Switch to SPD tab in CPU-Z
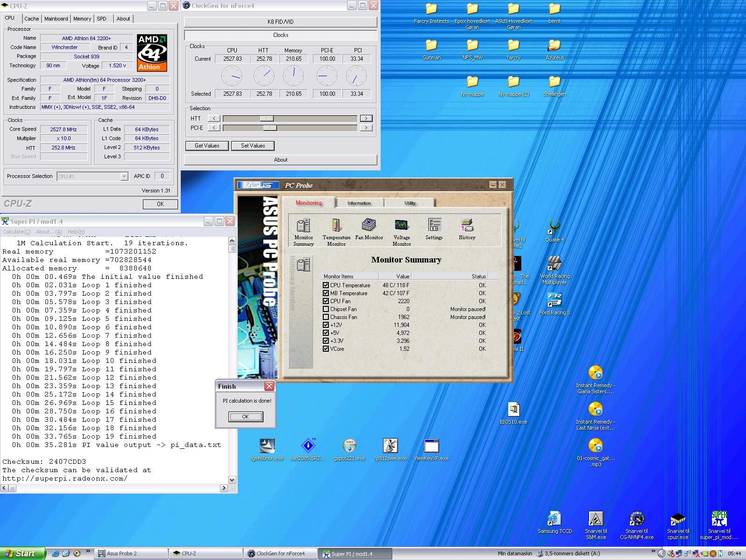 pos(101,19)
